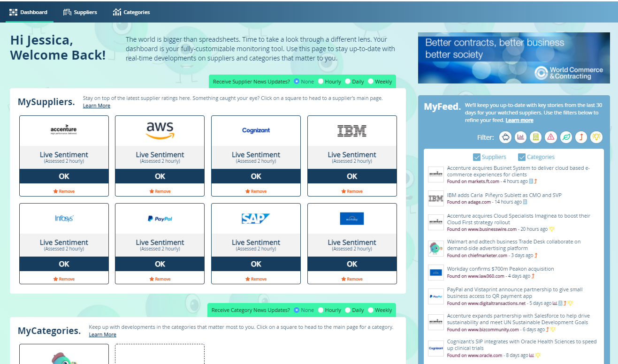This screenshot has height=364, width=618.
Task: Open the Suppliers tab
Action: [80, 12]
